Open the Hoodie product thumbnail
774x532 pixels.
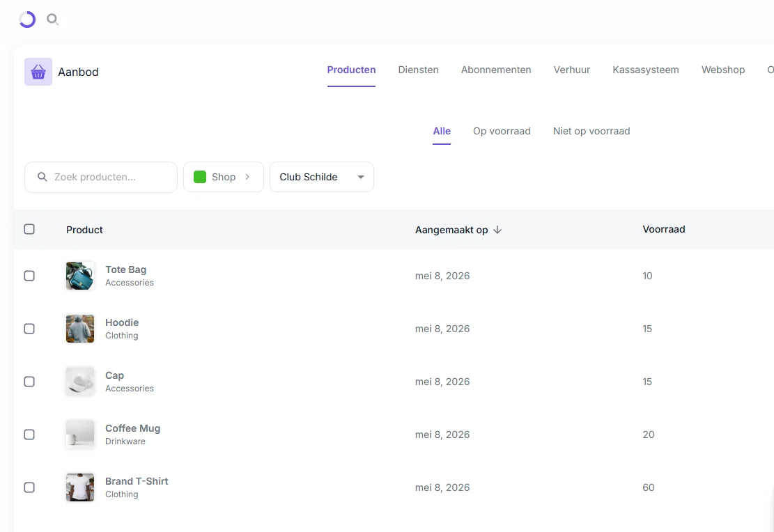coord(80,328)
